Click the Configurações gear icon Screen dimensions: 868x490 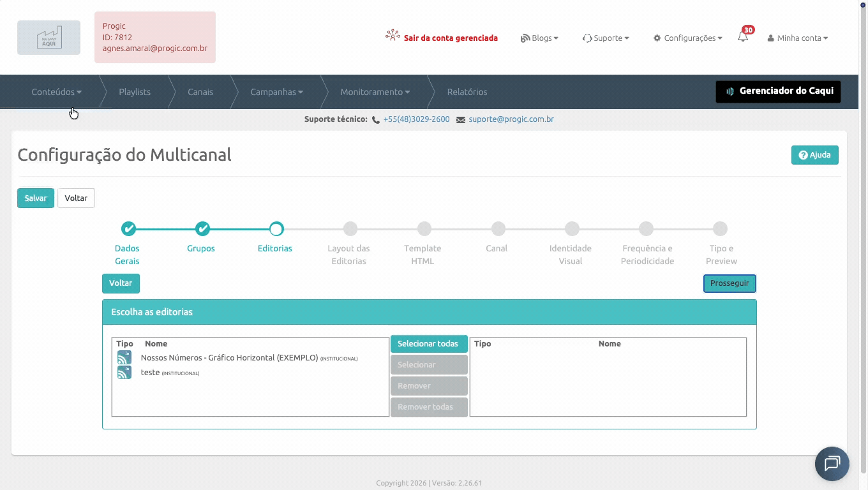pyautogui.click(x=657, y=38)
